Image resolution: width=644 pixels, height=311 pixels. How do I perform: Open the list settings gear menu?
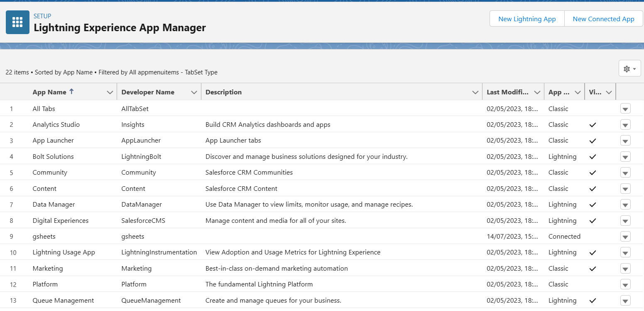click(629, 68)
